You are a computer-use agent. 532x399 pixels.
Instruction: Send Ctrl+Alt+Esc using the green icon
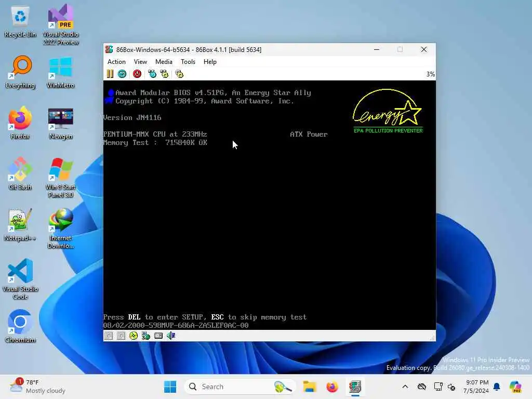[165, 74]
